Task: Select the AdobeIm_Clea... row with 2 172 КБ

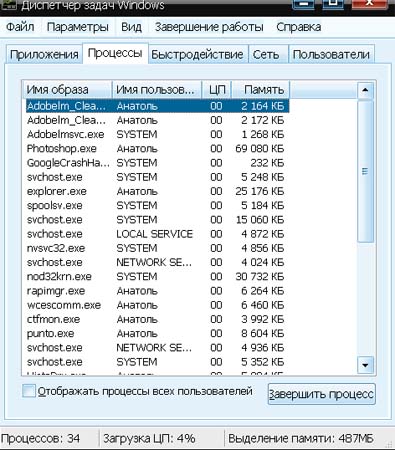Action: pos(157,120)
